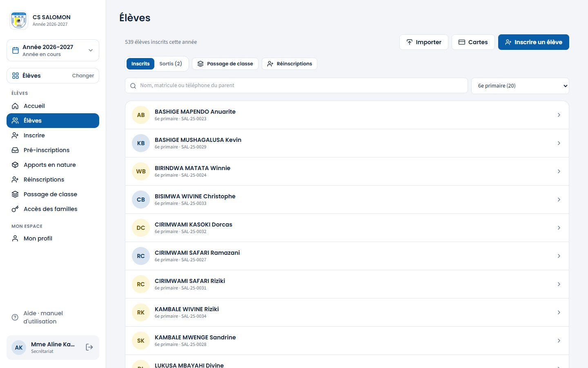Viewport: 588px width, 368px height.
Task: Click the Importer button
Action: (423, 42)
